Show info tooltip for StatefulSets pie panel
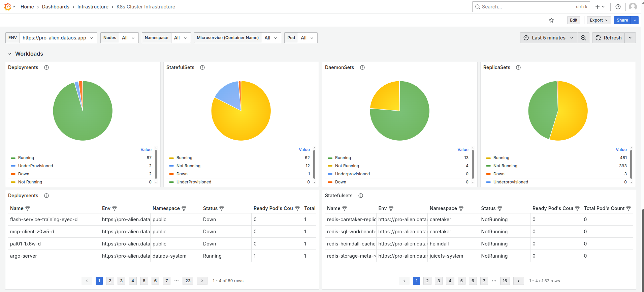The image size is (644, 292). (202, 67)
